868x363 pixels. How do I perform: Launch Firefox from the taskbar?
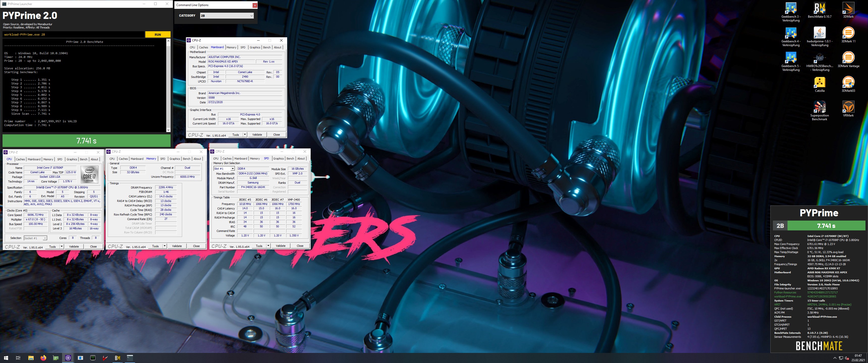43,358
